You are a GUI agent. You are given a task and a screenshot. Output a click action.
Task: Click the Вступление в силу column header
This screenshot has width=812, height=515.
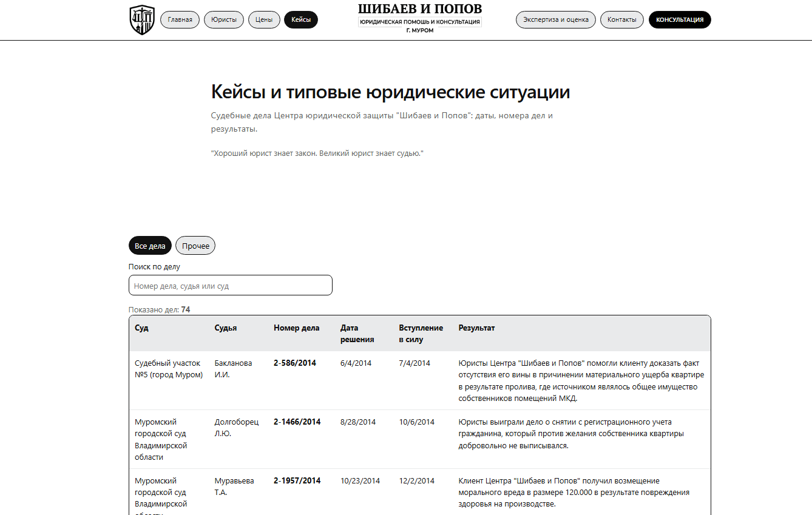(421, 334)
